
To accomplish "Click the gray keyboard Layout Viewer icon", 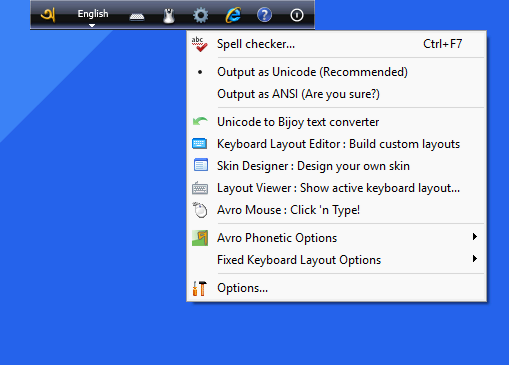I will click(200, 188).
